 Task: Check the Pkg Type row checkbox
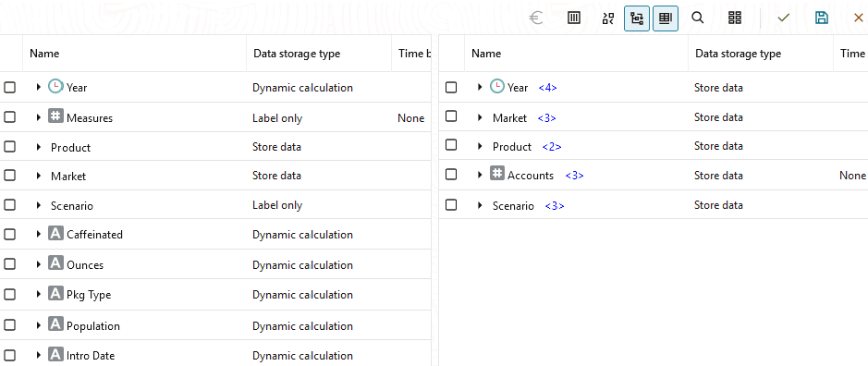tap(9, 295)
